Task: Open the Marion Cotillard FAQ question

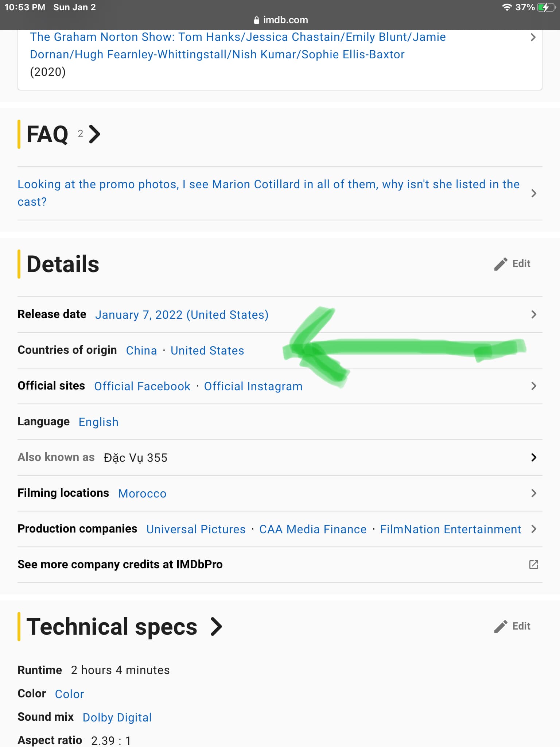Action: [x=269, y=193]
